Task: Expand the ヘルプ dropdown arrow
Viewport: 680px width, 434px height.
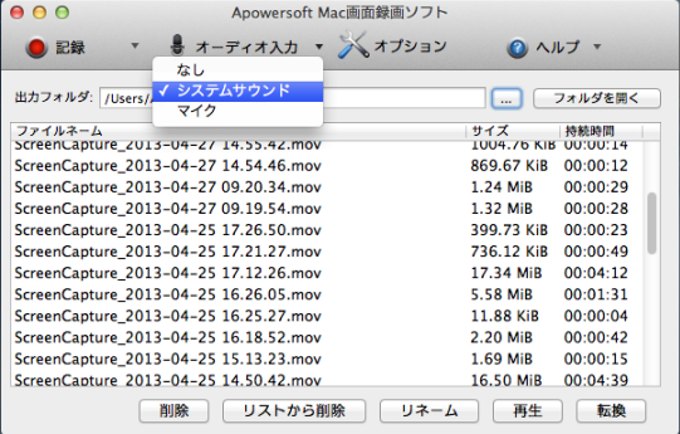Action: pos(597,46)
